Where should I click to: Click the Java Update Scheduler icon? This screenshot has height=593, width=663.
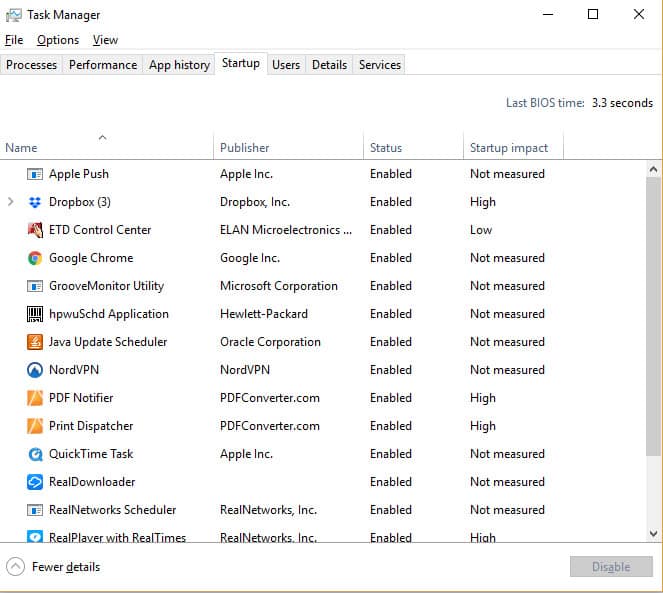(35, 342)
